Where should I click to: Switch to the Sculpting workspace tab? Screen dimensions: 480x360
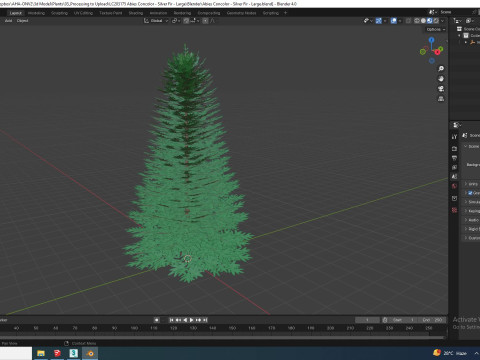coord(59,13)
